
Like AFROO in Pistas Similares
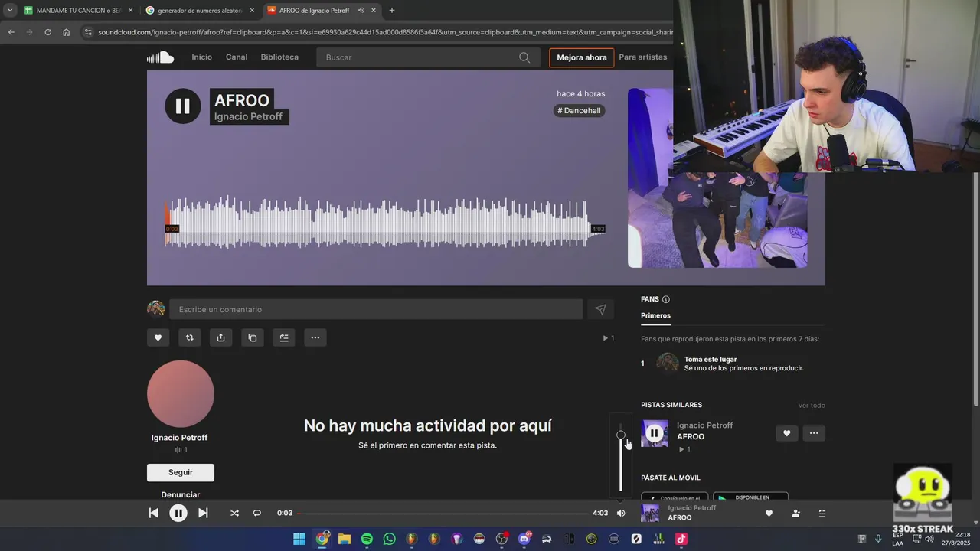786,433
